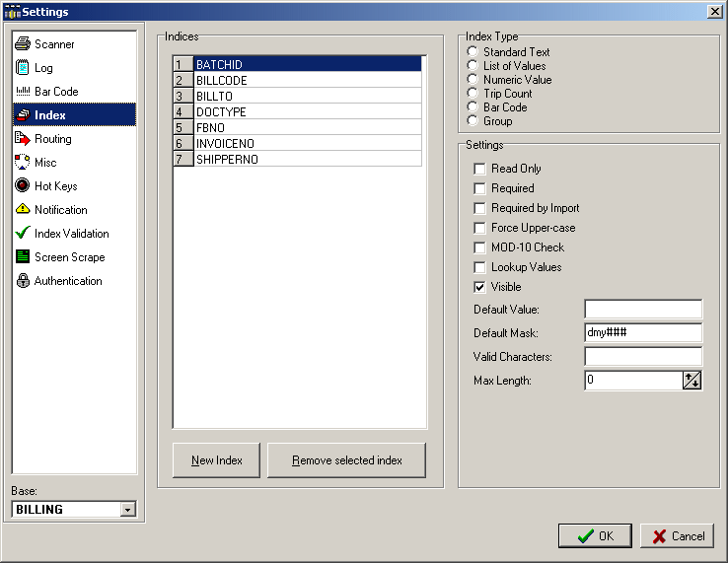
Task: Open the Screen Scrape green icon
Action: [x=23, y=256]
